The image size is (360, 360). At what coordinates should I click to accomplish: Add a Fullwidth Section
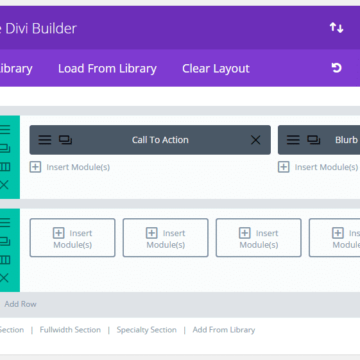70,330
